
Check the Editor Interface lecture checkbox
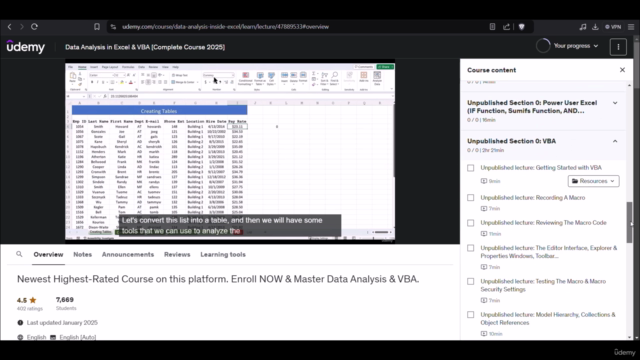471,248
